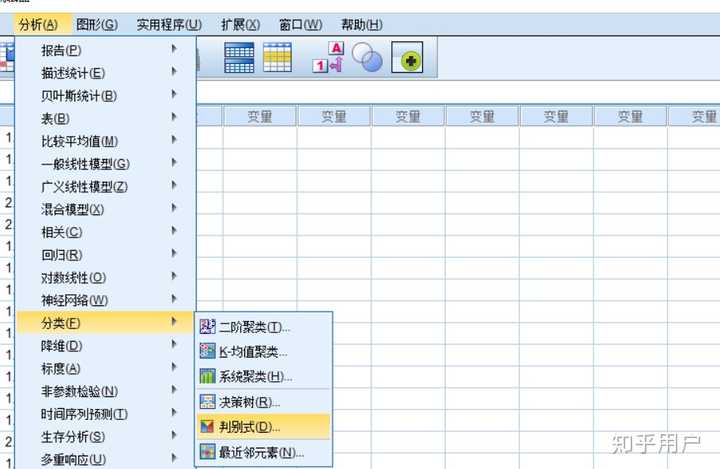The image size is (720, 469).
Task: Click the value labels A-1 toolbar icon
Action: point(329,57)
